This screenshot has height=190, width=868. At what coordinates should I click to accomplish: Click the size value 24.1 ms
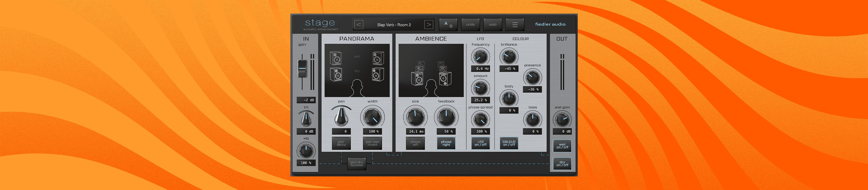[415, 131]
